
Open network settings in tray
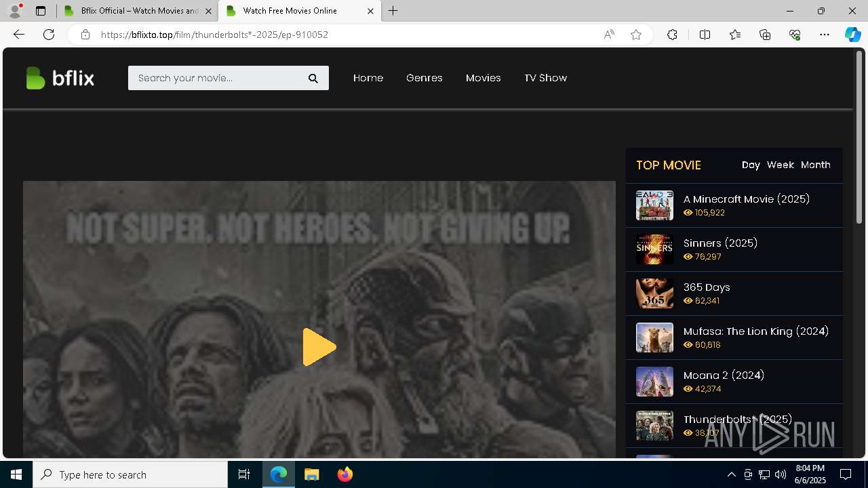pyautogui.click(x=764, y=474)
